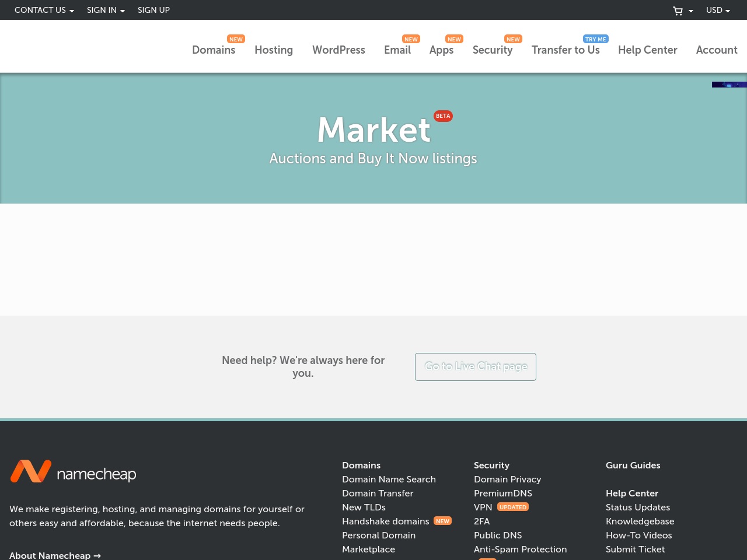Click the 'Auctions and Buy It Now listings' subtitle

pyautogui.click(x=373, y=159)
